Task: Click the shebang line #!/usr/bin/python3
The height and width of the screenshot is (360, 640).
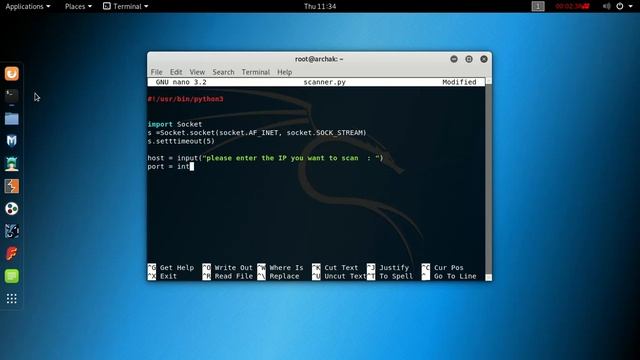Action: pos(185,99)
